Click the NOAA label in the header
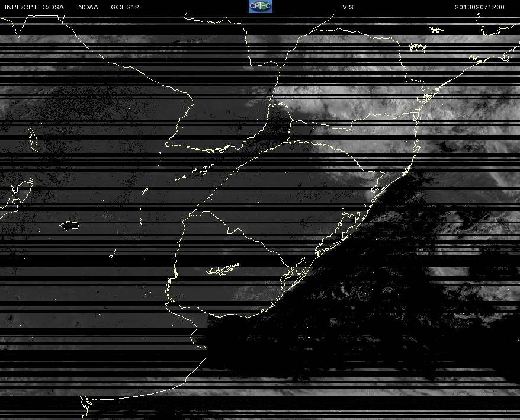Viewport: 520px width, 420px height. coord(88,7)
